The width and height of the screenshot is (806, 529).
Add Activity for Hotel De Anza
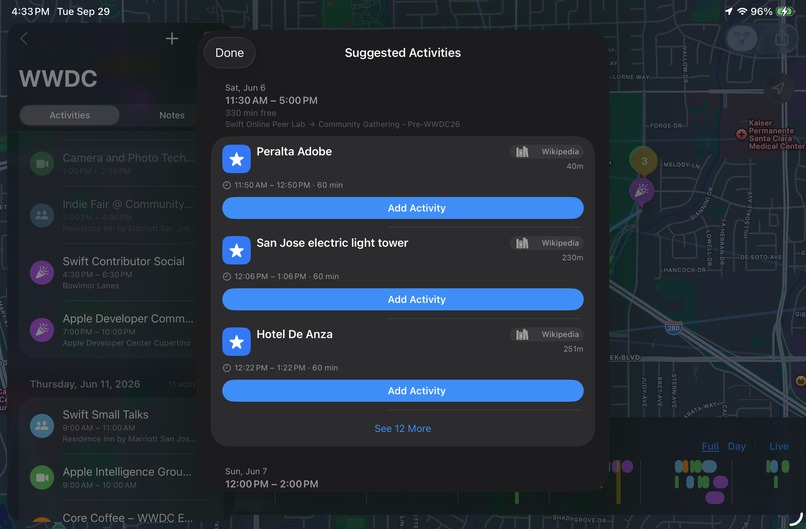pyautogui.click(x=402, y=391)
